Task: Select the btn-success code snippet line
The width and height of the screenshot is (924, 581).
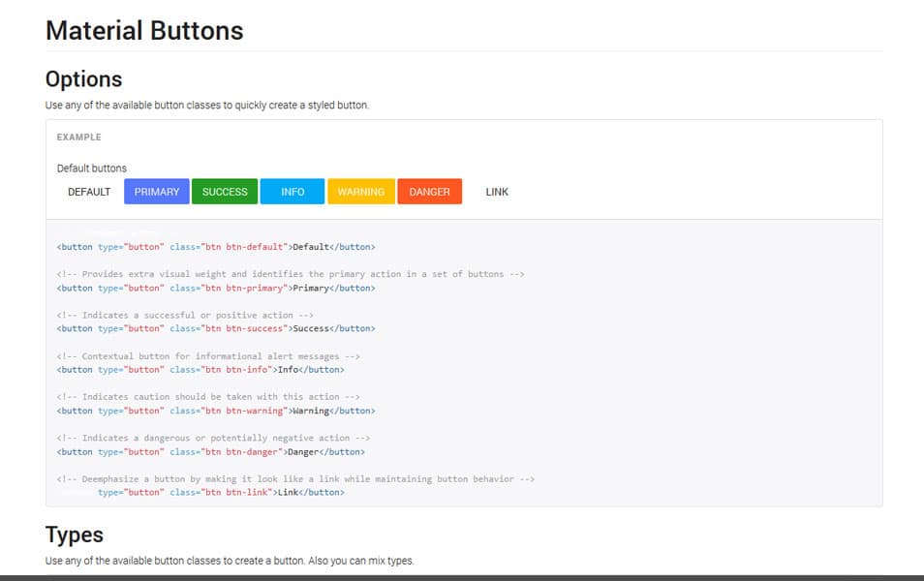Action: (215, 328)
